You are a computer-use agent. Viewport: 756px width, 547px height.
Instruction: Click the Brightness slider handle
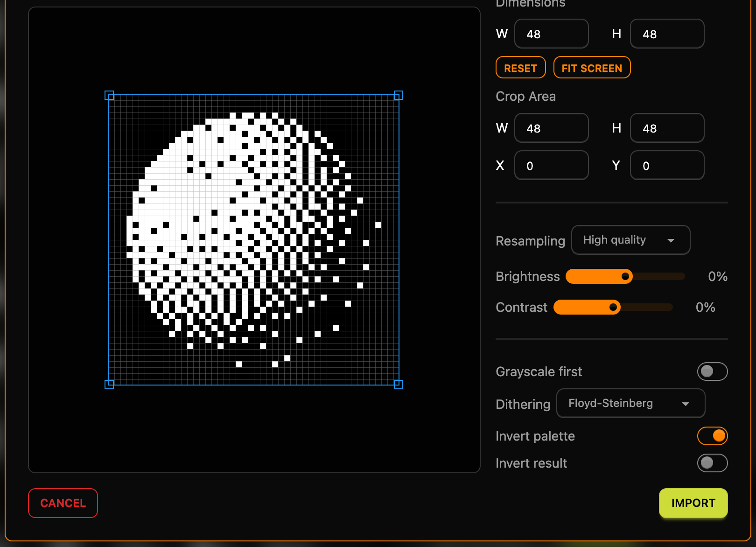coord(625,276)
